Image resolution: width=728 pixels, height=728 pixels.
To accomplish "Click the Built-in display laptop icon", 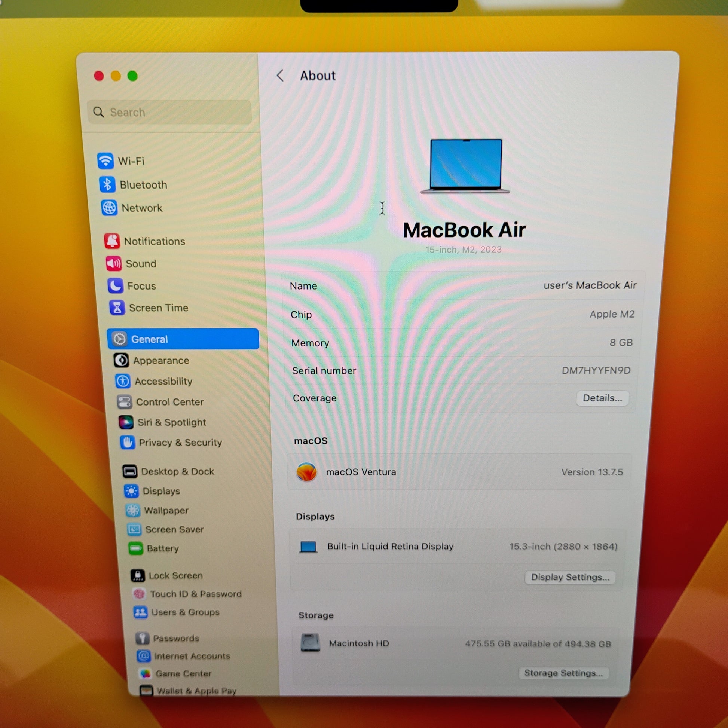I will point(308,547).
